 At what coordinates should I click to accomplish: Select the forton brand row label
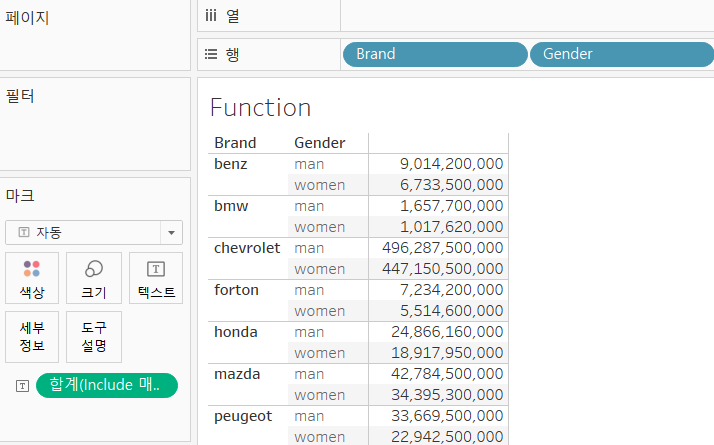pos(236,290)
